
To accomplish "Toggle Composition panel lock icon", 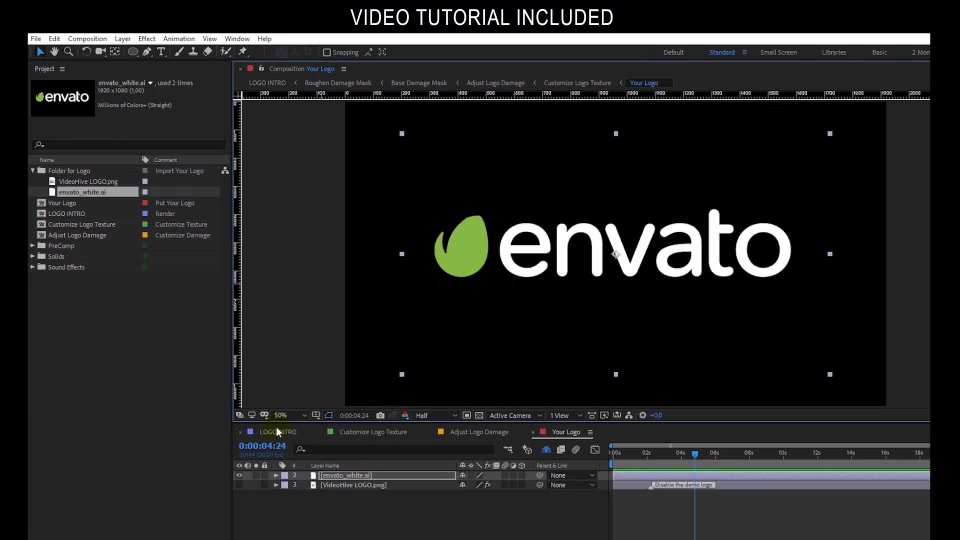I will (x=261, y=69).
